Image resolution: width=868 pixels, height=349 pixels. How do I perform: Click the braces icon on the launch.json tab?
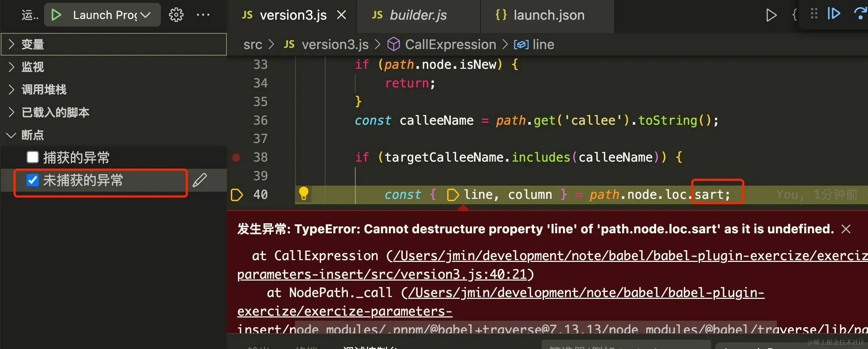[501, 15]
